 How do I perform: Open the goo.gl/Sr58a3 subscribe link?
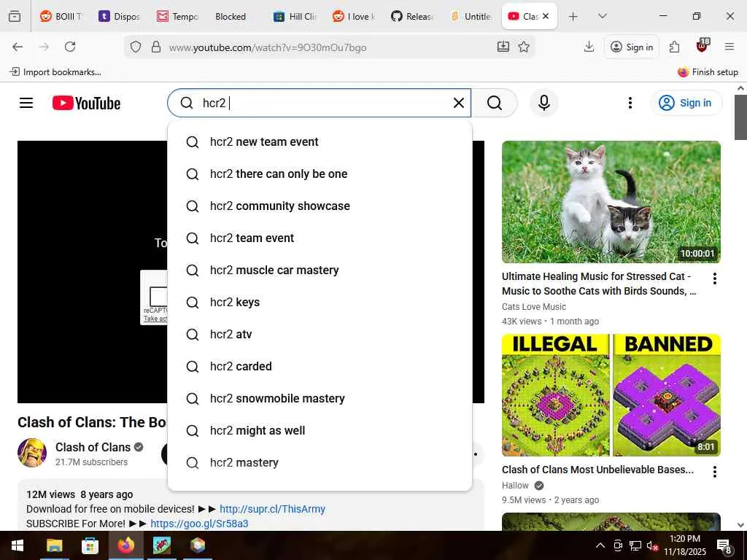click(x=199, y=524)
